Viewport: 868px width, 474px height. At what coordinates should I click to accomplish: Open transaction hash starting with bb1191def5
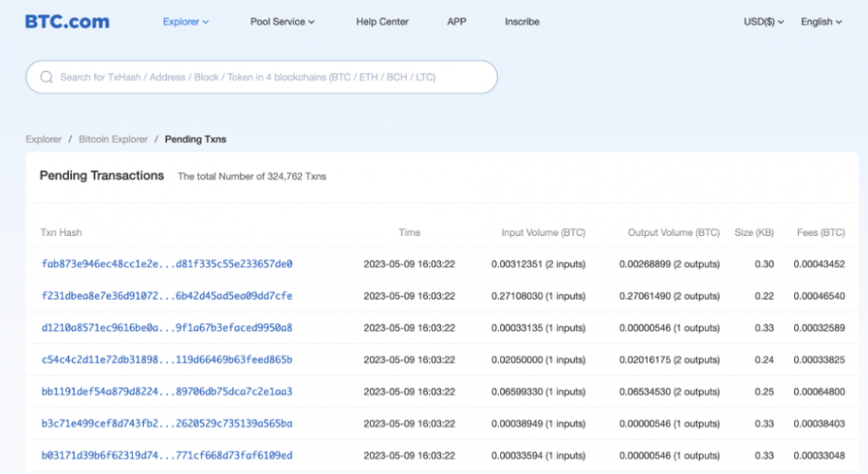(x=167, y=392)
